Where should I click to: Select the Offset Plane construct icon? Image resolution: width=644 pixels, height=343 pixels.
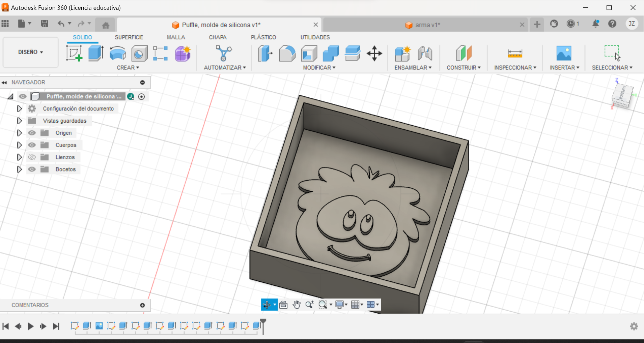[464, 53]
